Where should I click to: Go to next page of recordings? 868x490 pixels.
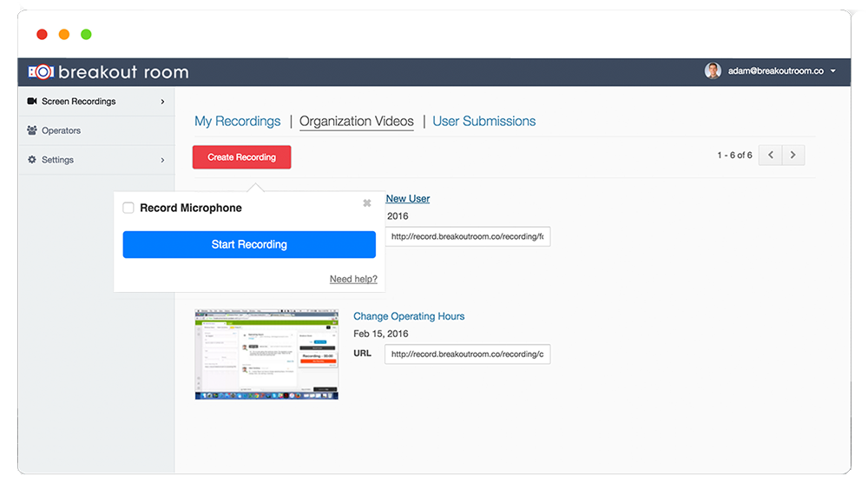click(x=793, y=156)
